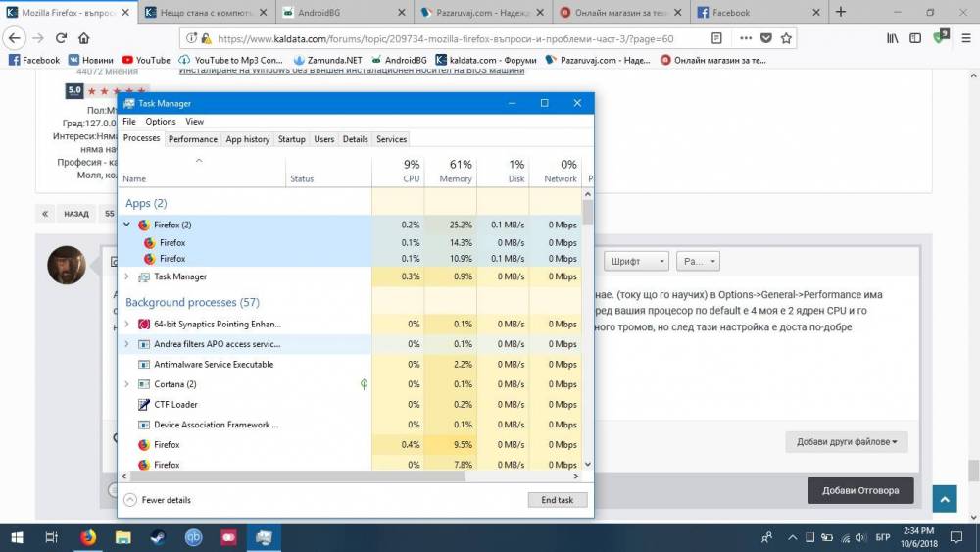The image size is (980, 552).
Task: Collapse the Firefox (2) app group
Action: [x=126, y=224]
